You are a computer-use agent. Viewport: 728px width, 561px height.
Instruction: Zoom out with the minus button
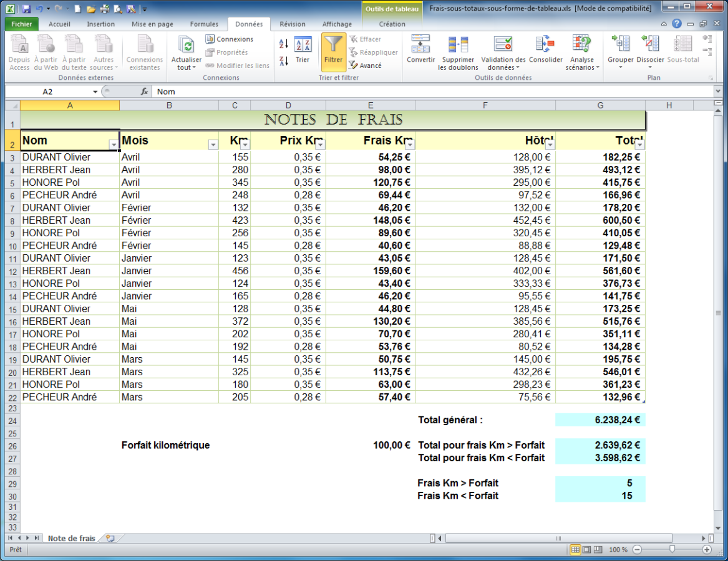(638, 549)
